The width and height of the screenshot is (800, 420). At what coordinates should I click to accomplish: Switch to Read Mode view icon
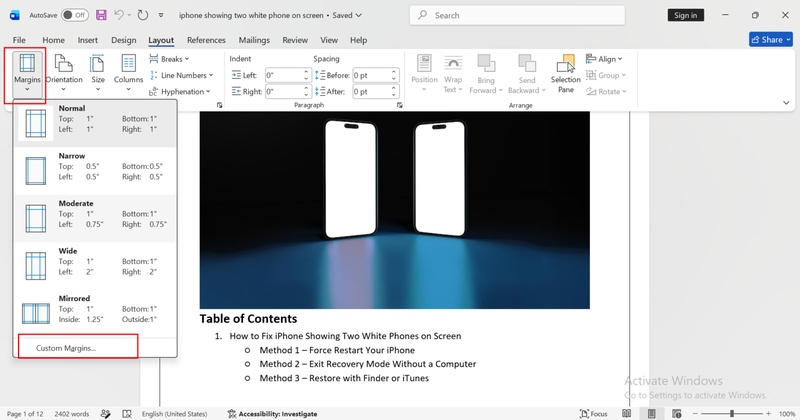(x=627, y=414)
